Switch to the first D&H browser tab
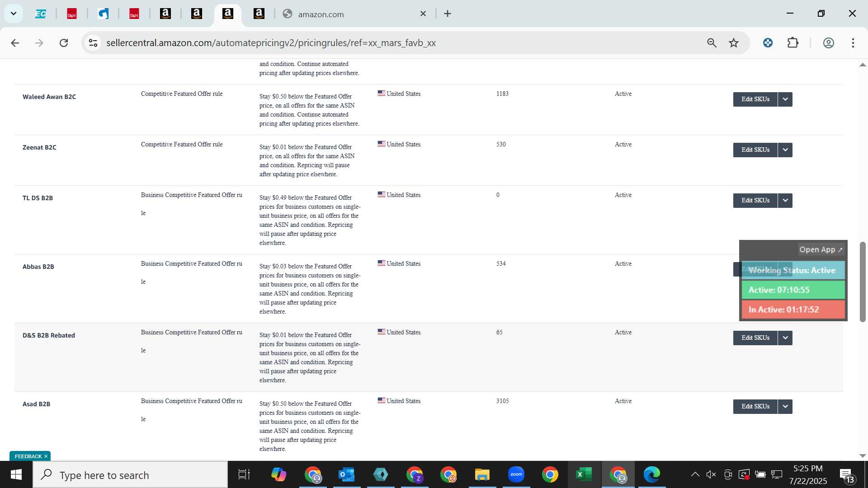 click(x=72, y=14)
